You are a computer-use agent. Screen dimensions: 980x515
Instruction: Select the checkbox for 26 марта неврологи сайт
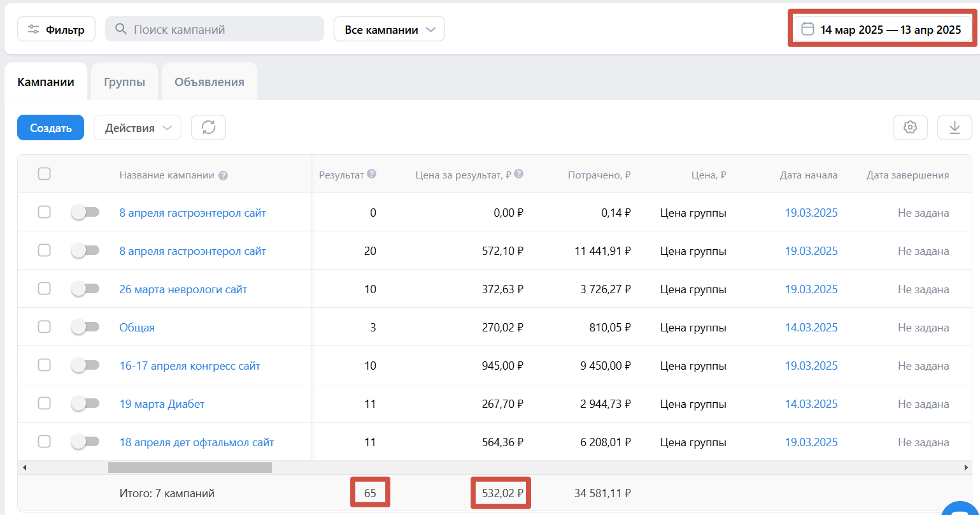(44, 289)
